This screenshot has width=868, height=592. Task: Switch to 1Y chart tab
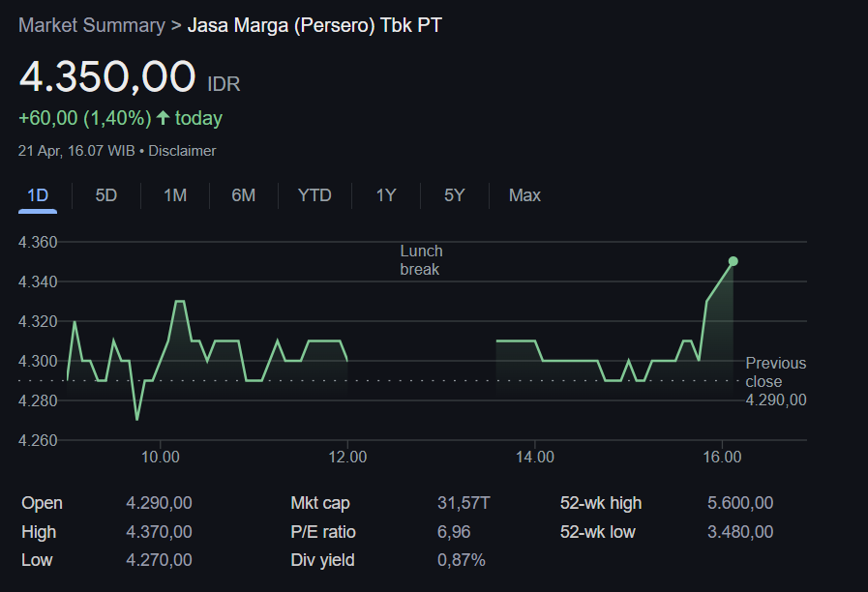pyautogui.click(x=386, y=195)
